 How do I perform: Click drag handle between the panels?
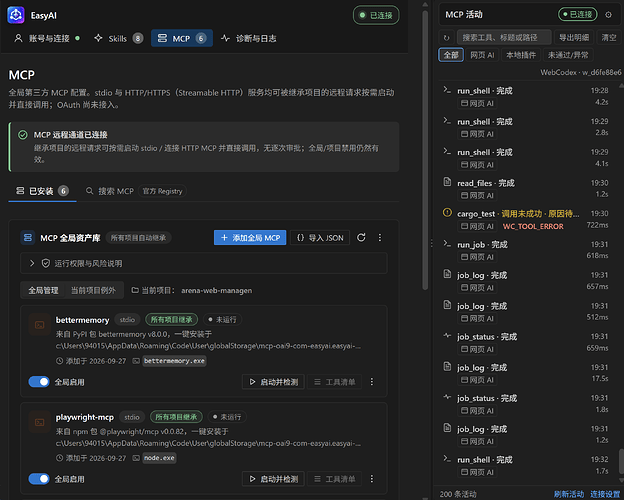432,243
